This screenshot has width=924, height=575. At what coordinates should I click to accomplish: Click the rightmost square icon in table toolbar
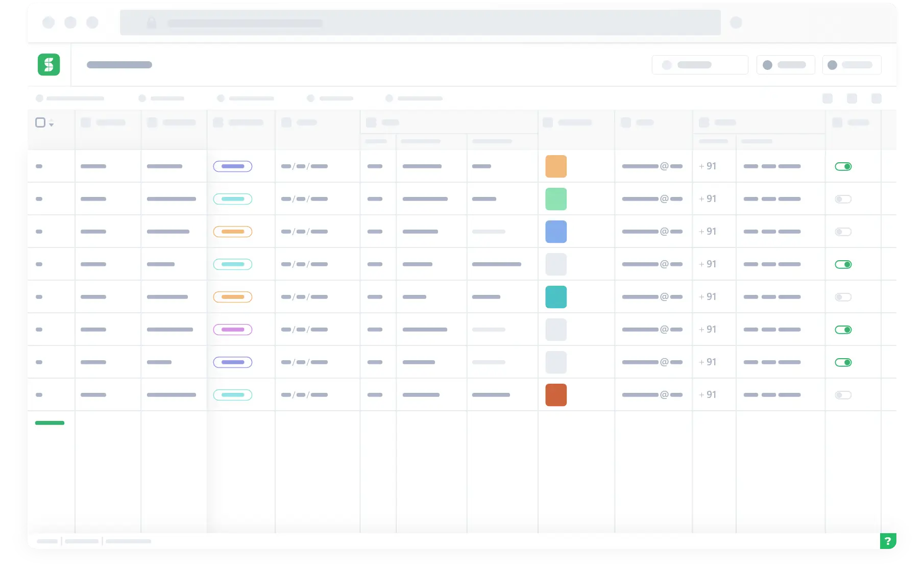point(877,98)
